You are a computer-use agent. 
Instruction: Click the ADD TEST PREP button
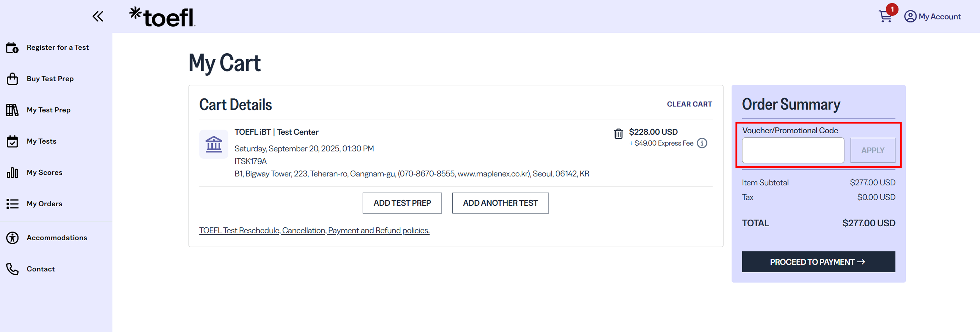click(x=402, y=203)
